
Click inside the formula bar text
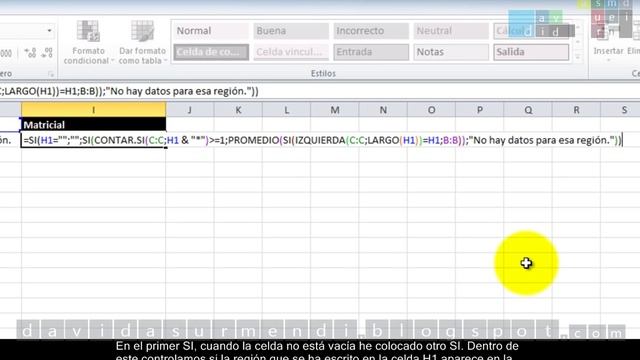(x=129, y=91)
